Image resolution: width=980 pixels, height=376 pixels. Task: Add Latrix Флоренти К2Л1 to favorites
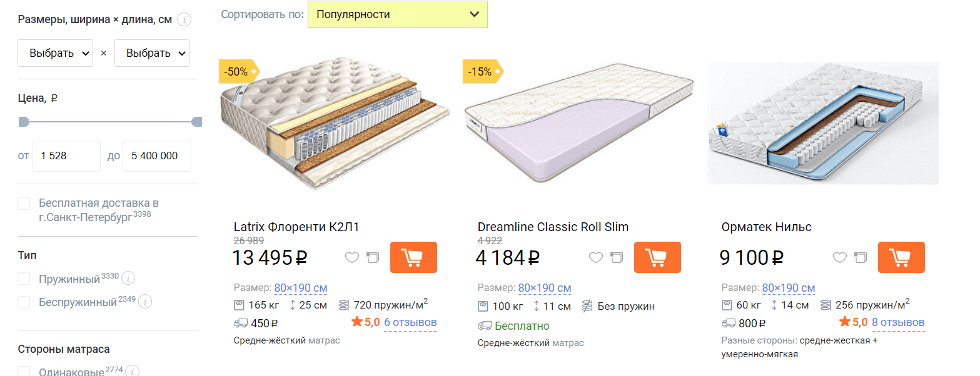351,257
